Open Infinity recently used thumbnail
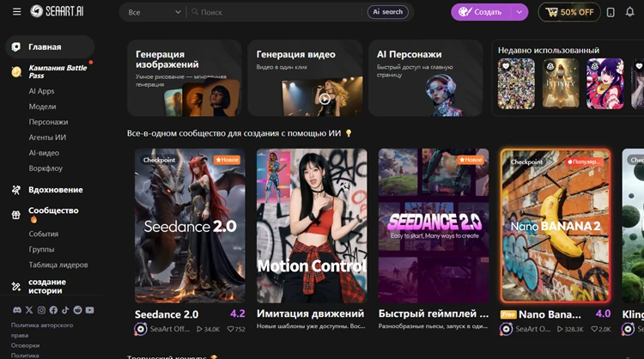This screenshot has height=359, width=644. (x=561, y=84)
